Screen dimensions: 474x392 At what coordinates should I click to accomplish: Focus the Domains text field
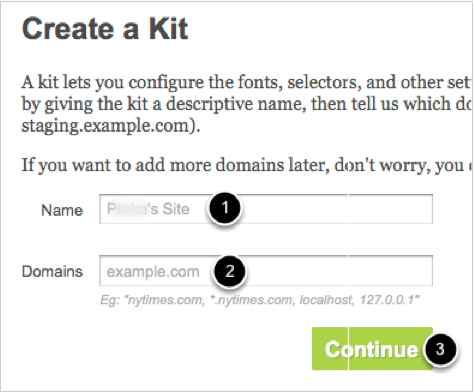[266, 271]
